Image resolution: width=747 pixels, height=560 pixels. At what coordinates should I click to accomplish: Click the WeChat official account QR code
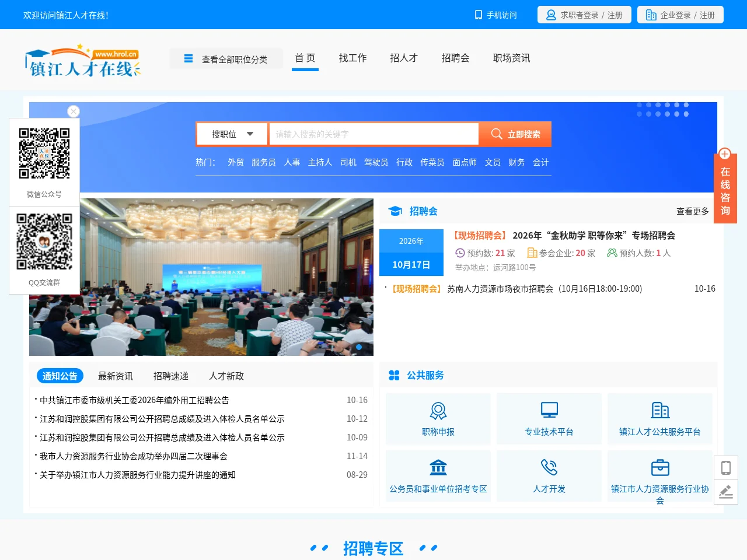(x=44, y=153)
